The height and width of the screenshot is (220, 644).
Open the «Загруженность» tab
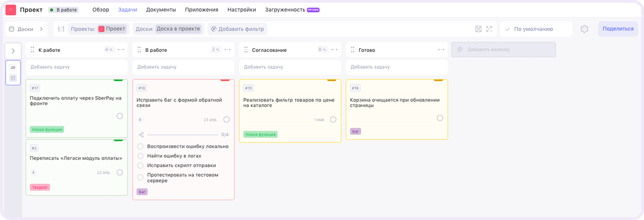285,9
